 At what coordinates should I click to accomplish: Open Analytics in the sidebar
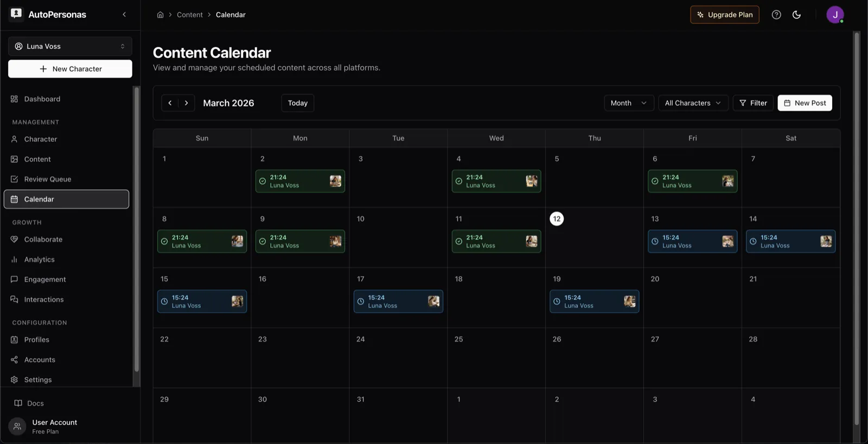click(66, 260)
